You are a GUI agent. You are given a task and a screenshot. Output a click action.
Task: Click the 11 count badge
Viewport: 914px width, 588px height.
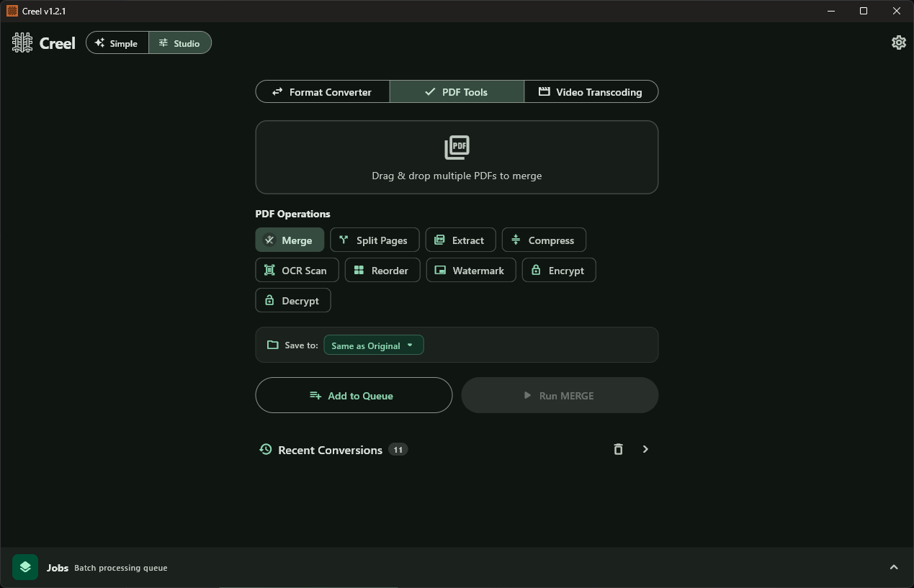coord(398,449)
